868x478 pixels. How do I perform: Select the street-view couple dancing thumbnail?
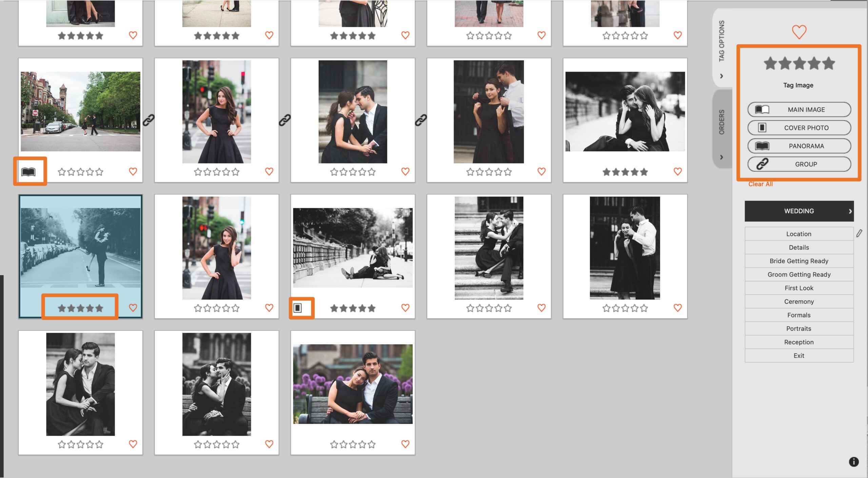80,111
